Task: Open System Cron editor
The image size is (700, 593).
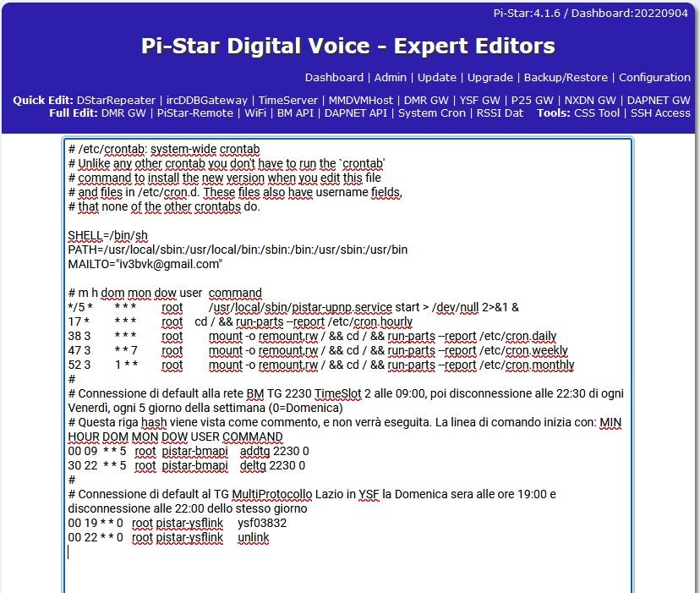Action: [432, 113]
